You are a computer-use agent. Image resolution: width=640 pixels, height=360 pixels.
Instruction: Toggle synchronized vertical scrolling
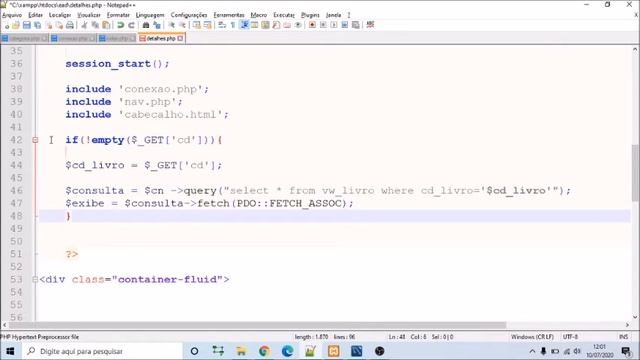(197, 25)
